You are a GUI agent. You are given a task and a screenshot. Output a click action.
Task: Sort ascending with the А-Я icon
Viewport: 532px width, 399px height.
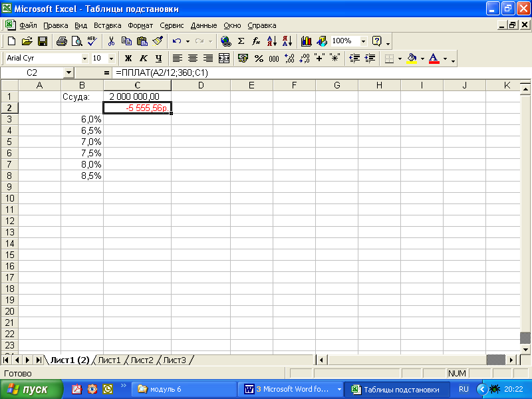[272, 41]
